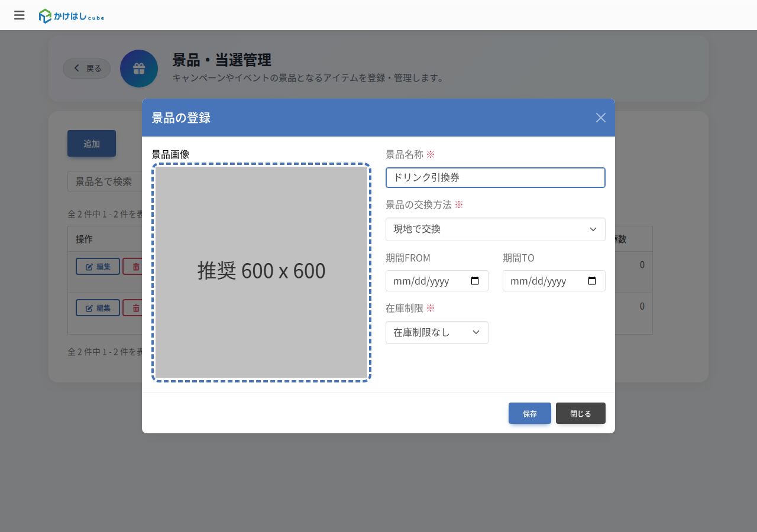757x532 pixels.
Task: Click the 景品名で検索 search box
Action: tap(105, 181)
